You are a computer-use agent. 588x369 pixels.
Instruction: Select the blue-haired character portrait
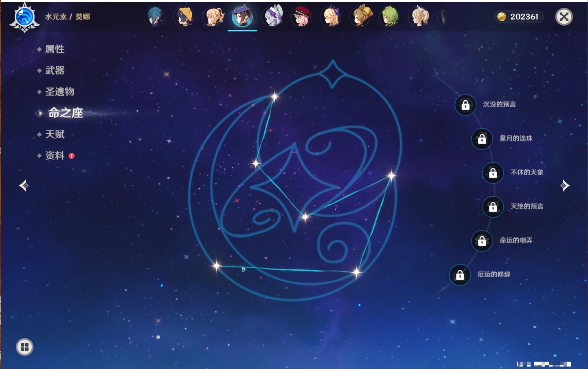tap(155, 17)
